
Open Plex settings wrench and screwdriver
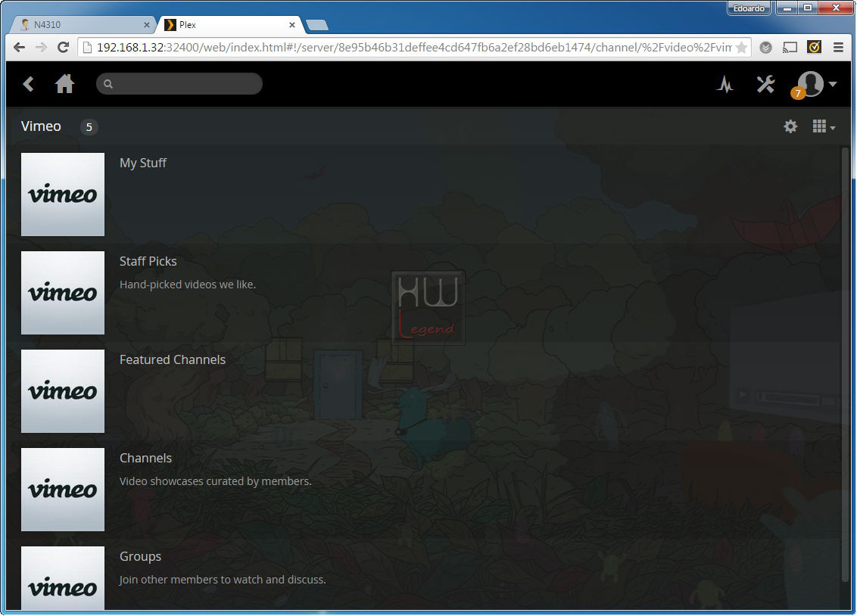(x=765, y=84)
